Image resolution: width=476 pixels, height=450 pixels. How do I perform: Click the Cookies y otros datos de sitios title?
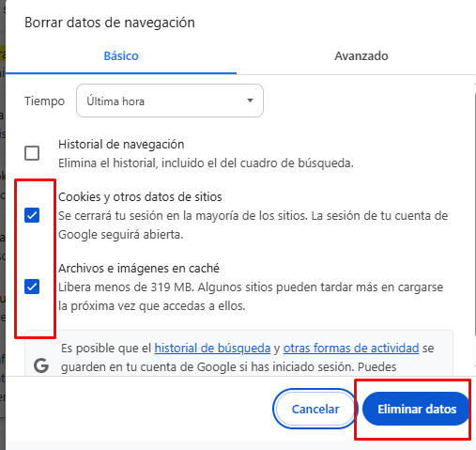click(x=140, y=197)
